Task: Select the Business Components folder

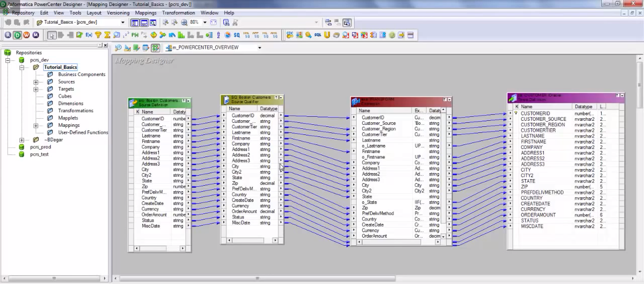Action: click(x=82, y=75)
